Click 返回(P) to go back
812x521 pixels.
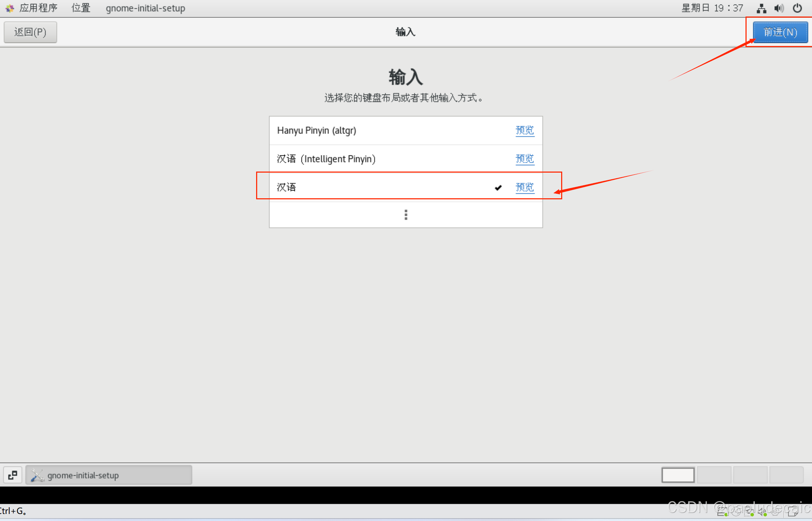click(31, 32)
